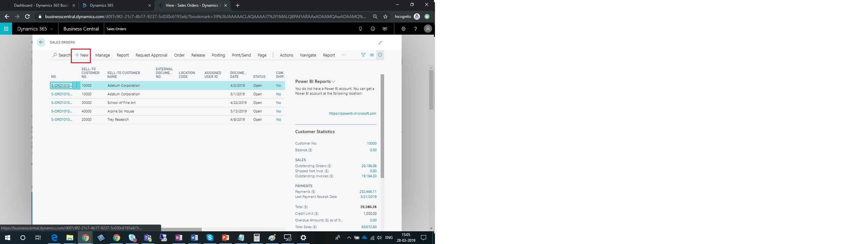Open Microsoft Word from the taskbar
Viewport: 868px width, 244px height.
click(x=194, y=238)
